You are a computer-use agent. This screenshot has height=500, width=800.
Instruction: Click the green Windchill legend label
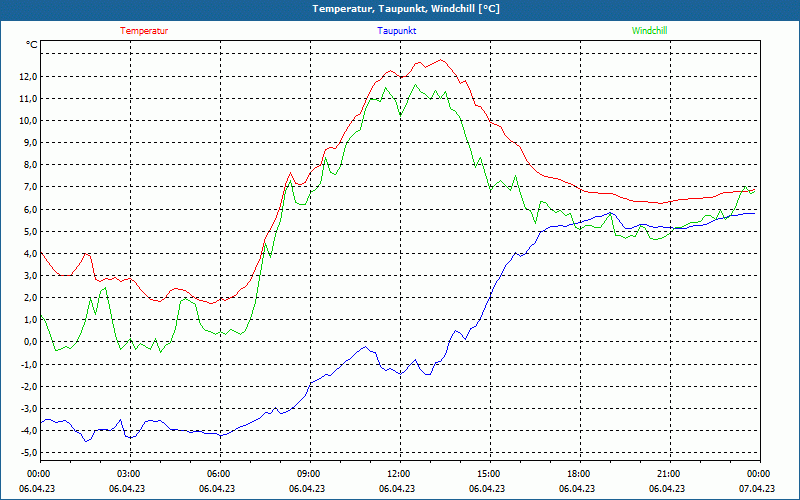pyautogui.click(x=649, y=31)
